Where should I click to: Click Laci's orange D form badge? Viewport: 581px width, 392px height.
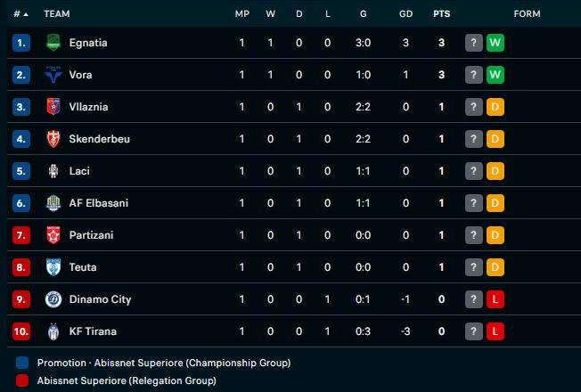pos(495,171)
